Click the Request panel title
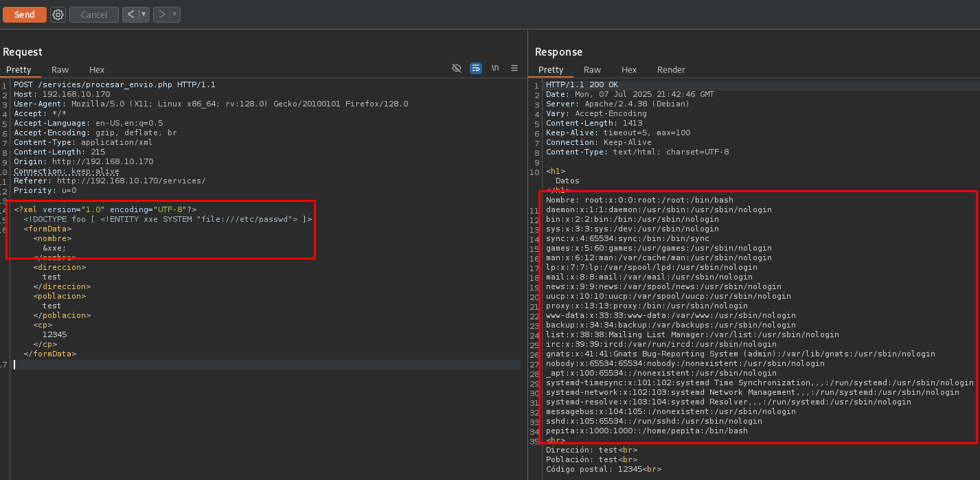Viewport: 980px width, 480px height. point(23,52)
